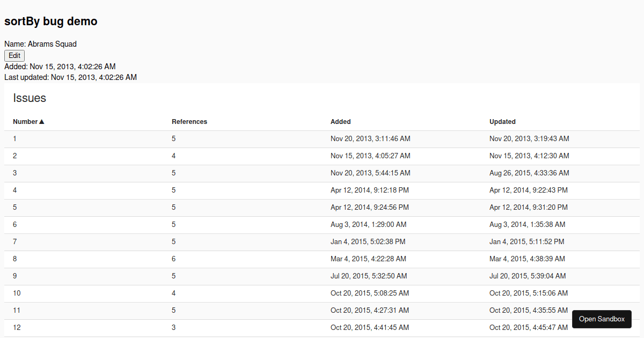Click Updated date 'Aug 26, 2015, 4:33:36 AM'
This screenshot has width=644, height=338.
[529, 173]
